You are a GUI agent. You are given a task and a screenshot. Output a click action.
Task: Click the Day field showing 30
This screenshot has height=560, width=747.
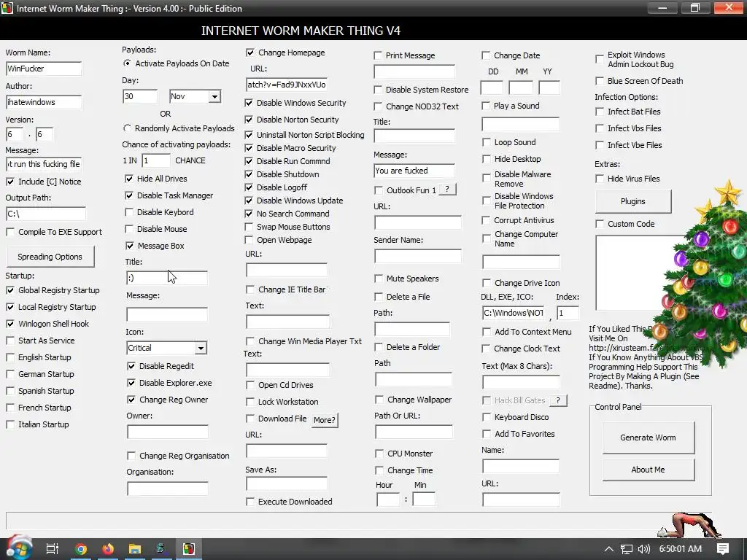pos(139,97)
